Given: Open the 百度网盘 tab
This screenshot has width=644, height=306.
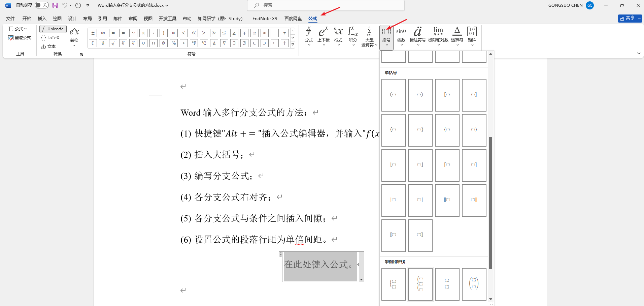Looking at the screenshot, I should pyautogui.click(x=293, y=19).
